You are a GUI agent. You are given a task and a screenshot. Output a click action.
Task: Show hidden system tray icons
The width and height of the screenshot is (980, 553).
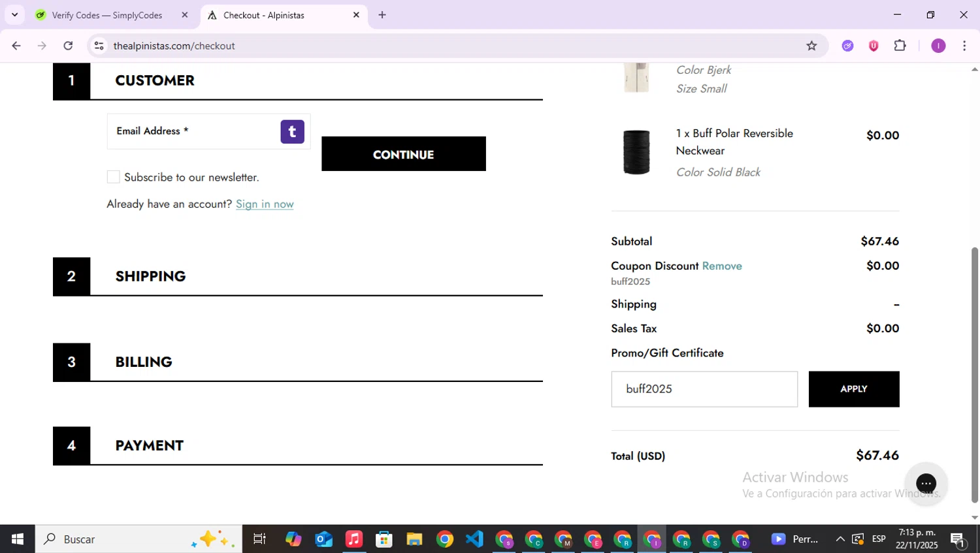point(840,539)
